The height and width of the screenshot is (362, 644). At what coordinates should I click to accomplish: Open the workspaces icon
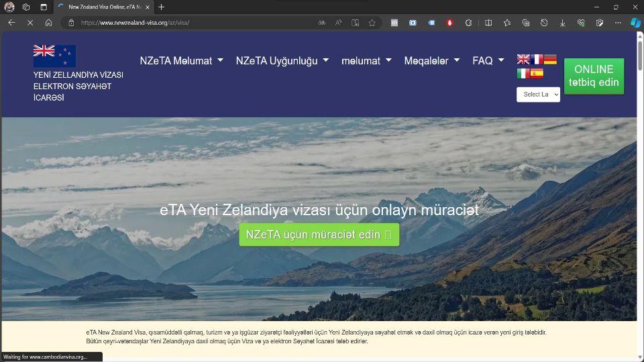26,7
